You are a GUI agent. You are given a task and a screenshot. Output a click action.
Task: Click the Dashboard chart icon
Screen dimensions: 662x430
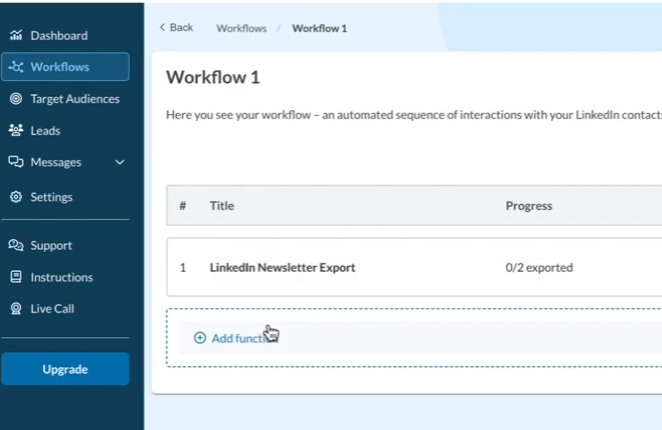[16, 36]
